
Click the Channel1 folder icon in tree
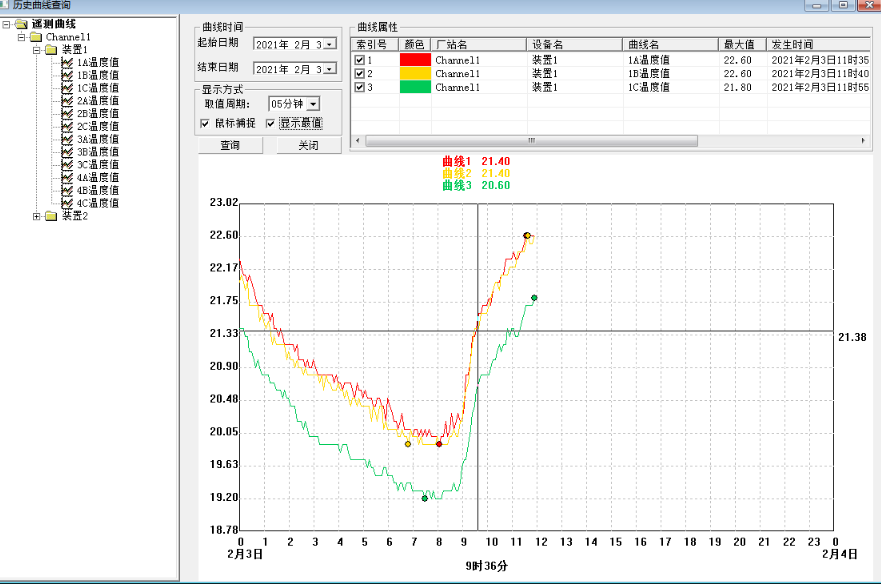(x=36, y=37)
